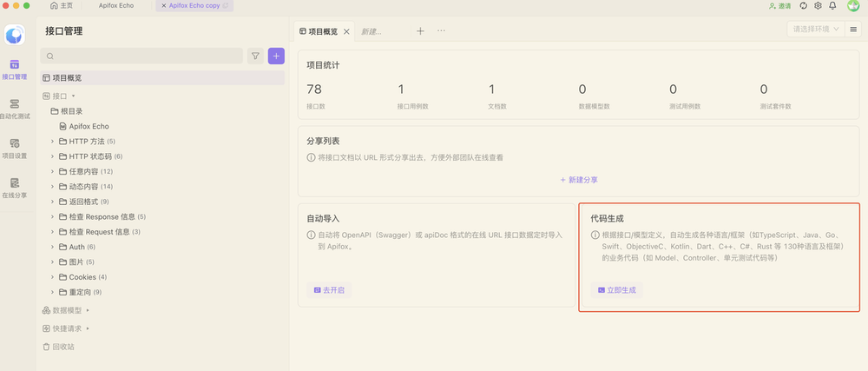Viewport: 868px width, 371px height.
Task: Switch to Apifox Echo copy project tab
Action: pyautogui.click(x=194, y=5)
